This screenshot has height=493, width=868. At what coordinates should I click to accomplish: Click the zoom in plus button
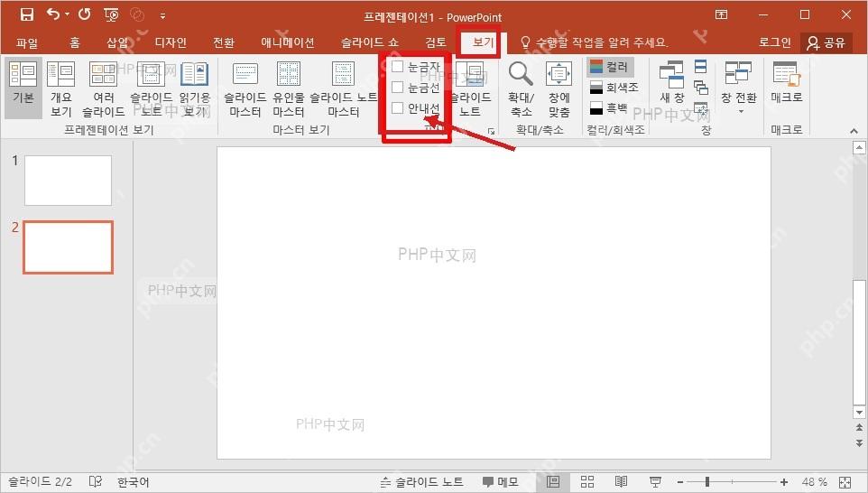pos(784,482)
